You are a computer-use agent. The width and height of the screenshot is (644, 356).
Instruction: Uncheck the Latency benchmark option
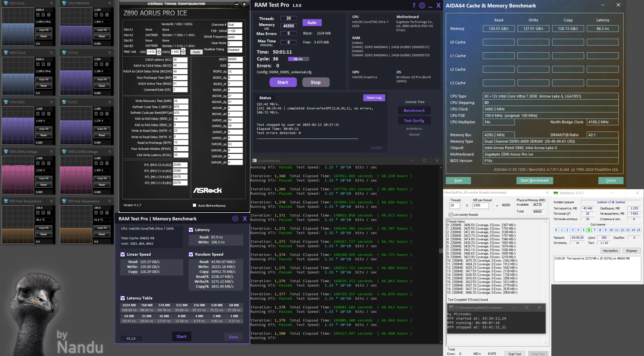191,230
